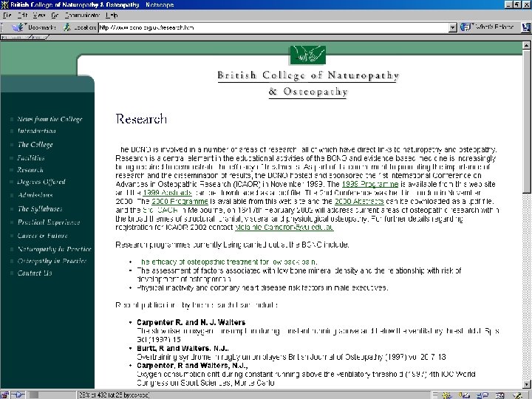Open the Research sidebar link

(30, 170)
